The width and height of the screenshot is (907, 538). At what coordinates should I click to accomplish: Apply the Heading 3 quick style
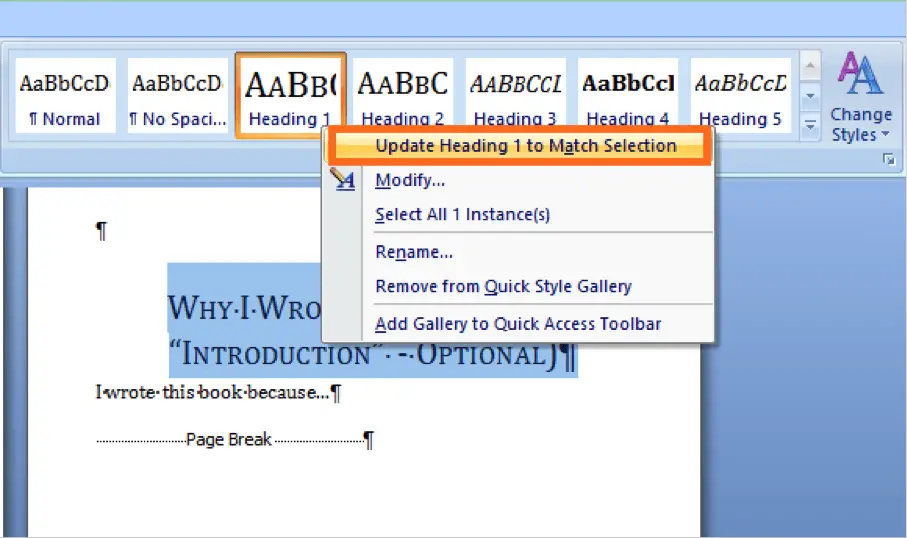point(515,93)
